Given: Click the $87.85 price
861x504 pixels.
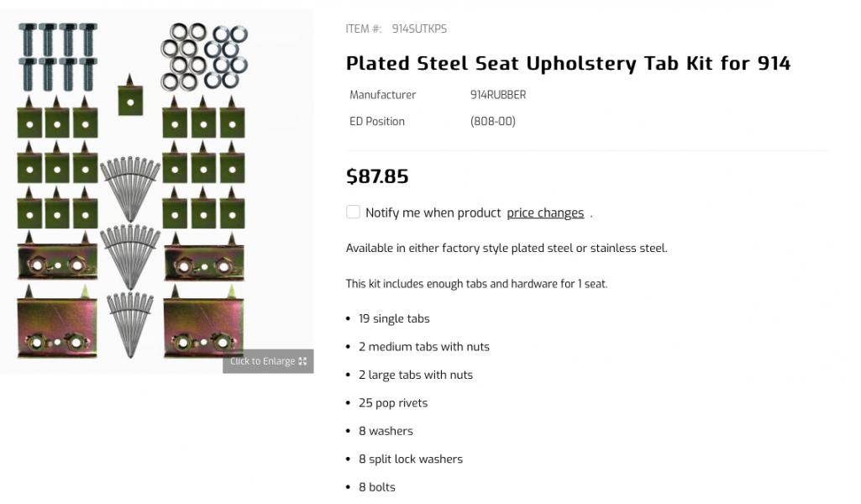Looking at the screenshot, I should tap(377, 176).
